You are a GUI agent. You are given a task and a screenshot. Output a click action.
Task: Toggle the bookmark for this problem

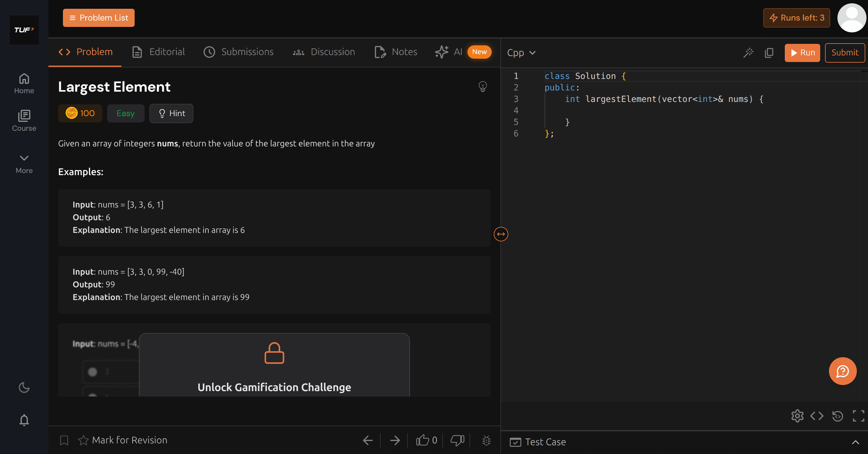[x=64, y=440]
